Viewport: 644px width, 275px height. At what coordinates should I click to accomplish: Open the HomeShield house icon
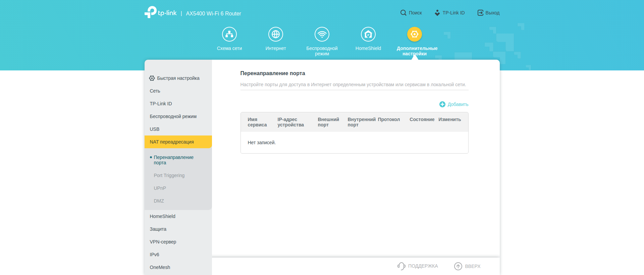368,34
